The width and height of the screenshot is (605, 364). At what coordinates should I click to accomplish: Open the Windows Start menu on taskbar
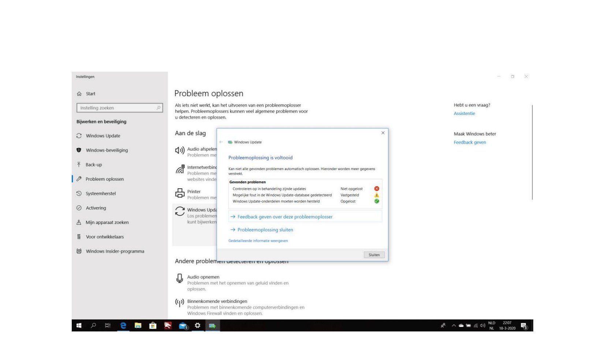tap(79, 326)
